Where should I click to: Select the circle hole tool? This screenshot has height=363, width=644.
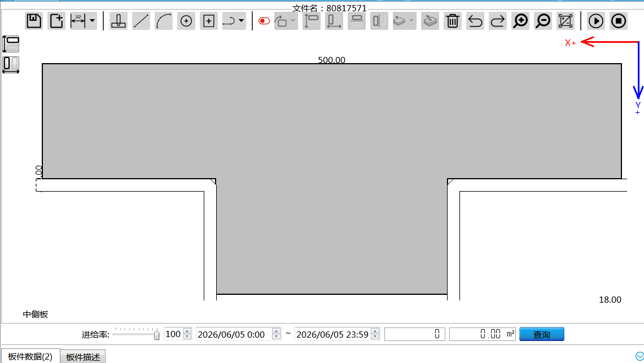186,21
